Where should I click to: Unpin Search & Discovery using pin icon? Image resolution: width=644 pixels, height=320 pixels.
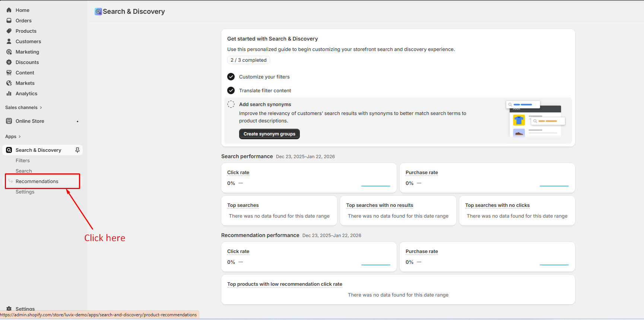click(77, 150)
